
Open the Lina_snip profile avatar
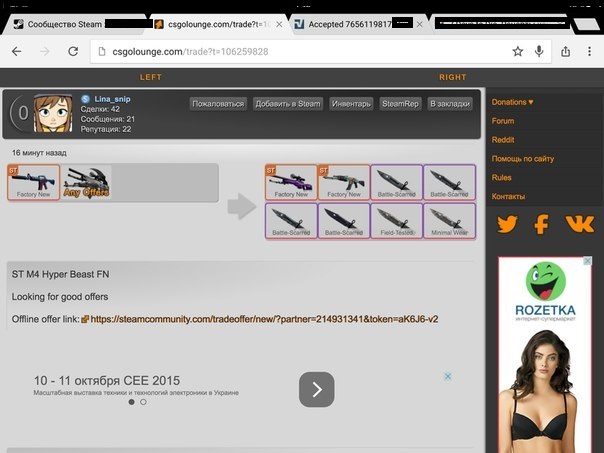point(53,113)
